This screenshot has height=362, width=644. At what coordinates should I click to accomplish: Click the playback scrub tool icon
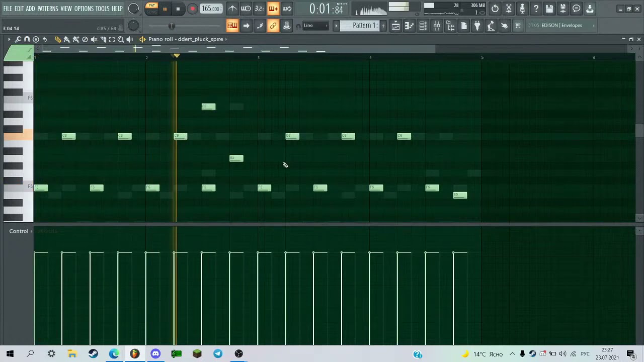point(130,39)
